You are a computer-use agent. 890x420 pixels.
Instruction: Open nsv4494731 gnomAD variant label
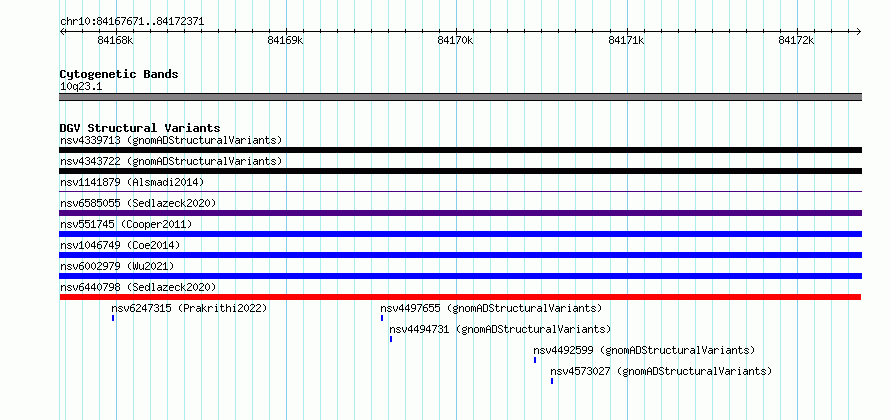coord(500,329)
